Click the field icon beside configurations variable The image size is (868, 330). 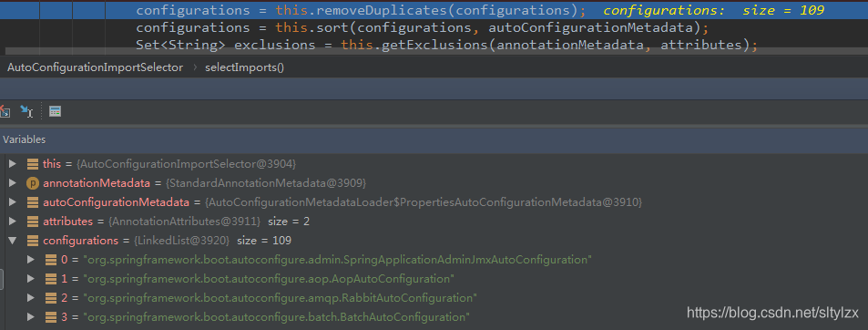click(x=33, y=241)
